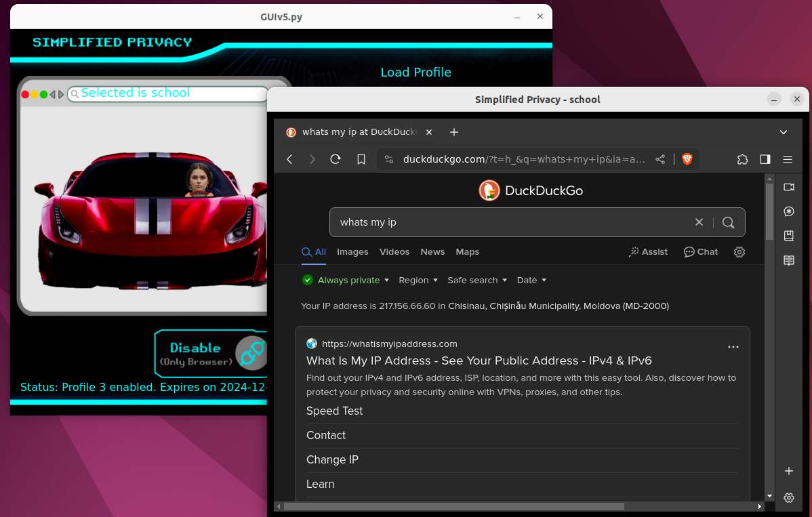Screen dimensions: 812x517
Task: Bookmark this page in the toolbar
Action: pyautogui.click(x=361, y=159)
